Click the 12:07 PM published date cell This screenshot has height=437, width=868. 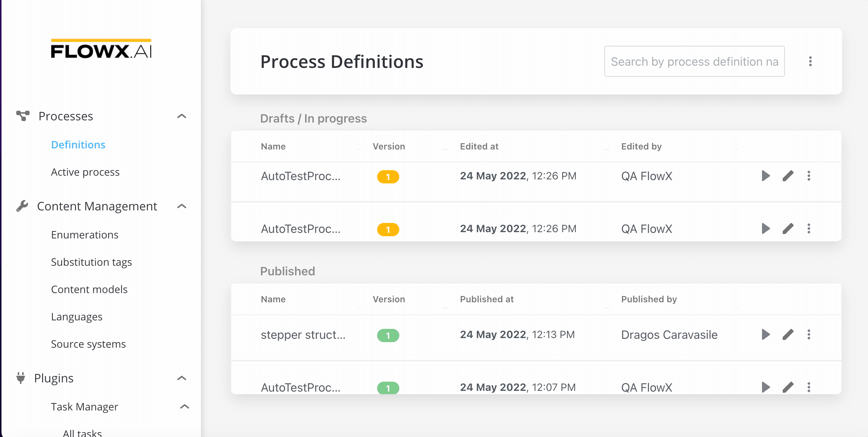pyautogui.click(x=518, y=387)
